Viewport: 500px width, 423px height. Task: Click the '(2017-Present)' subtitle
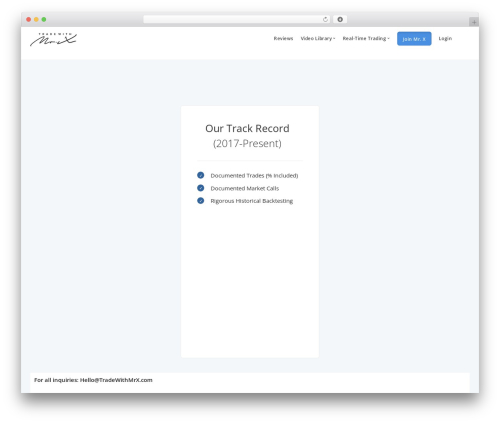(247, 143)
